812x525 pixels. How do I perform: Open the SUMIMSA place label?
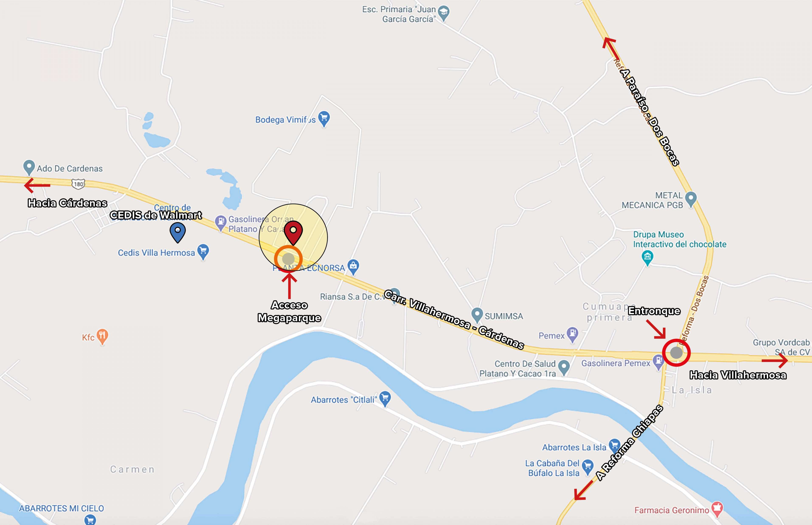click(504, 316)
